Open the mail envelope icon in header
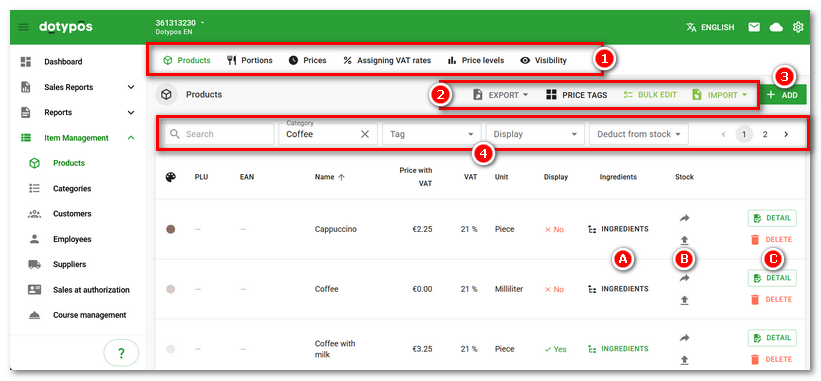 click(753, 27)
